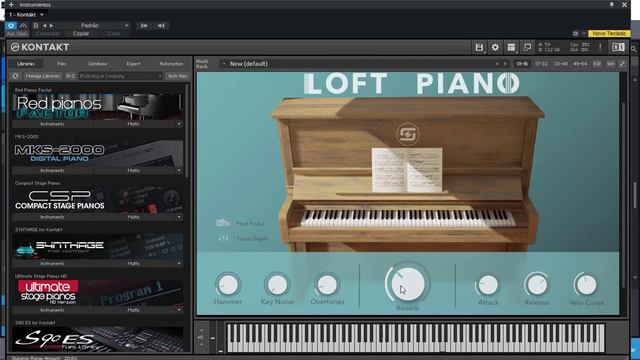Expand Synthage library options arrow
Image resolution: width=640 pixels, height=360 pixels.
(x=179, y=263)
